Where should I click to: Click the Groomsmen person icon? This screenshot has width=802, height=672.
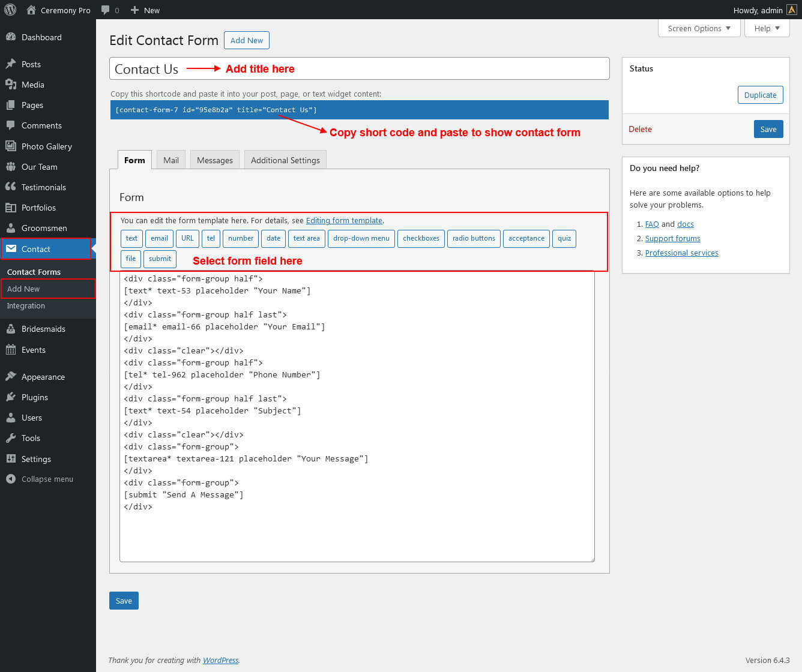point(11,228)
